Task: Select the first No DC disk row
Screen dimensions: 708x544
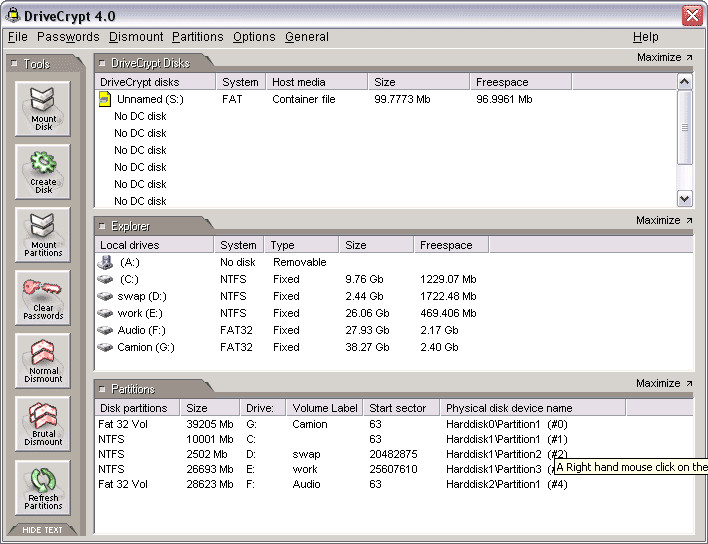Action: [140, 116]
